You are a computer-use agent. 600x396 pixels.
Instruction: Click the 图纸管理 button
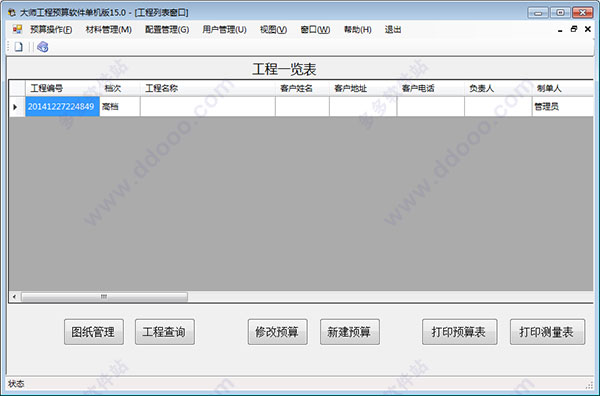(94, 332)
